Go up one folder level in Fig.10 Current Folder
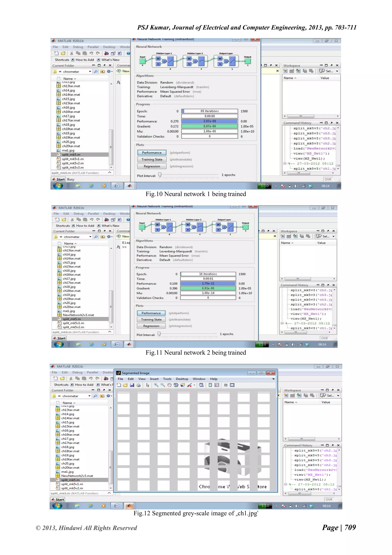 103,71
